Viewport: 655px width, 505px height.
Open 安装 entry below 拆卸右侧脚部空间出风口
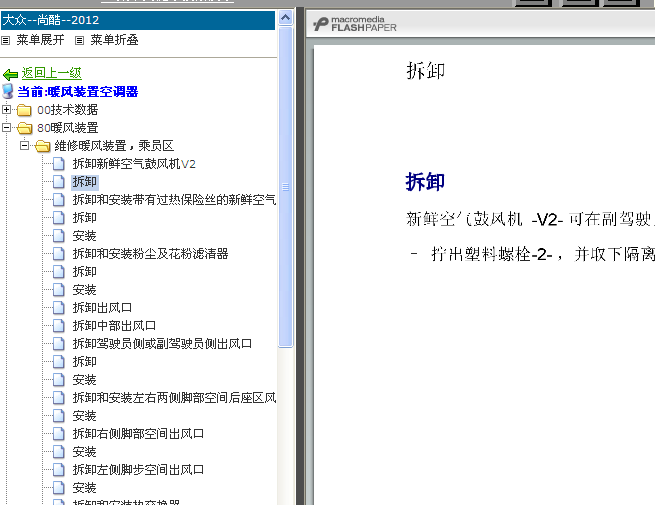coord(84,452)
